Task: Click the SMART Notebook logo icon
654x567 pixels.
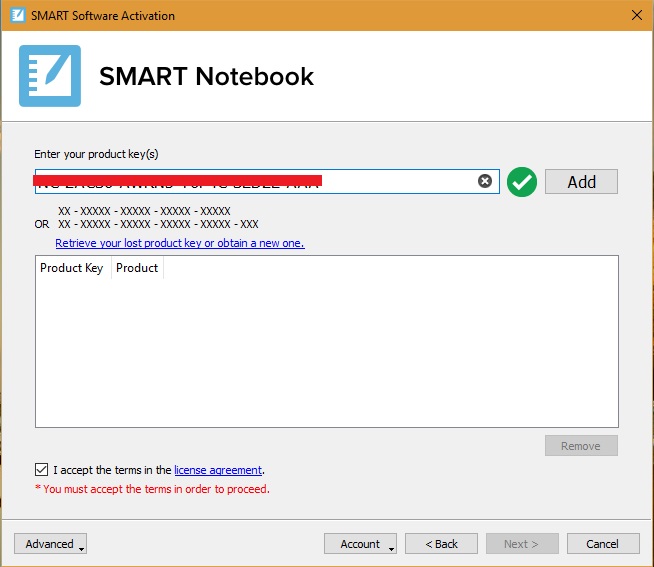Action: 50,76
